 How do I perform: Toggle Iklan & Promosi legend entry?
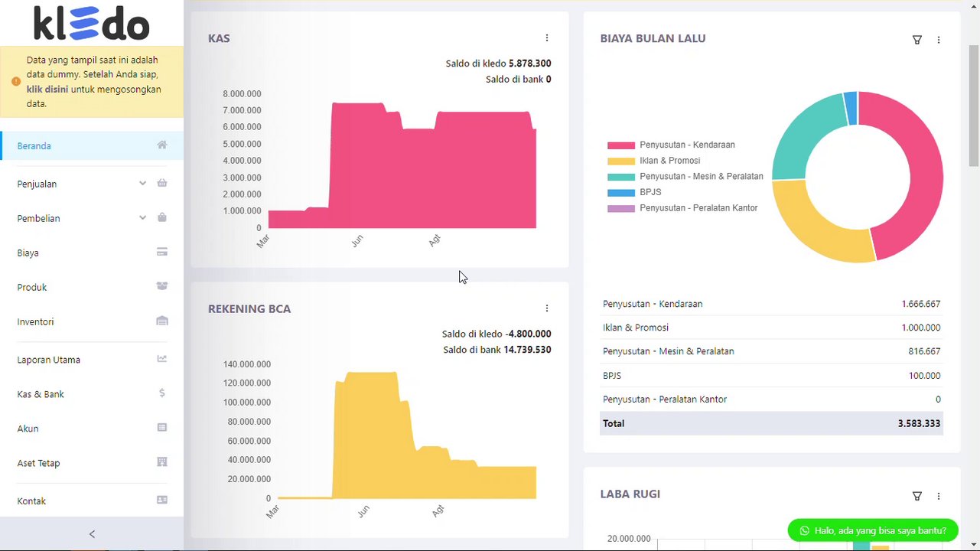coord(669,161)
